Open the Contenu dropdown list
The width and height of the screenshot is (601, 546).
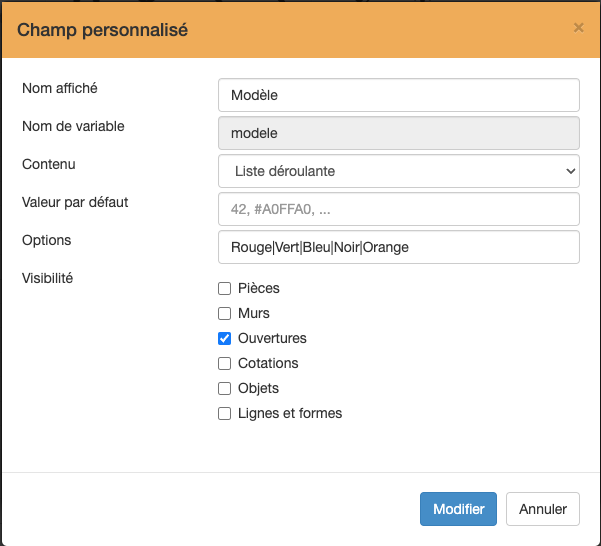pyautogui.click(x=398, y=171)
